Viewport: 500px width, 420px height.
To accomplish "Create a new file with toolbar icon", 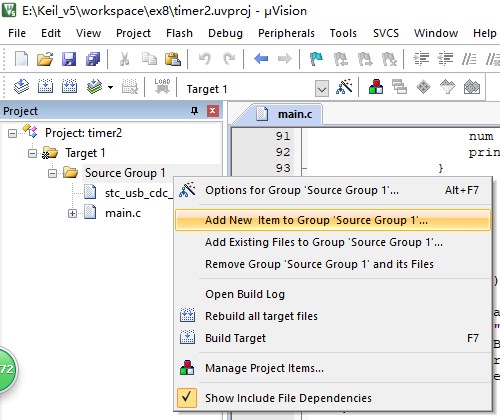I will click(x=21, y=59).
